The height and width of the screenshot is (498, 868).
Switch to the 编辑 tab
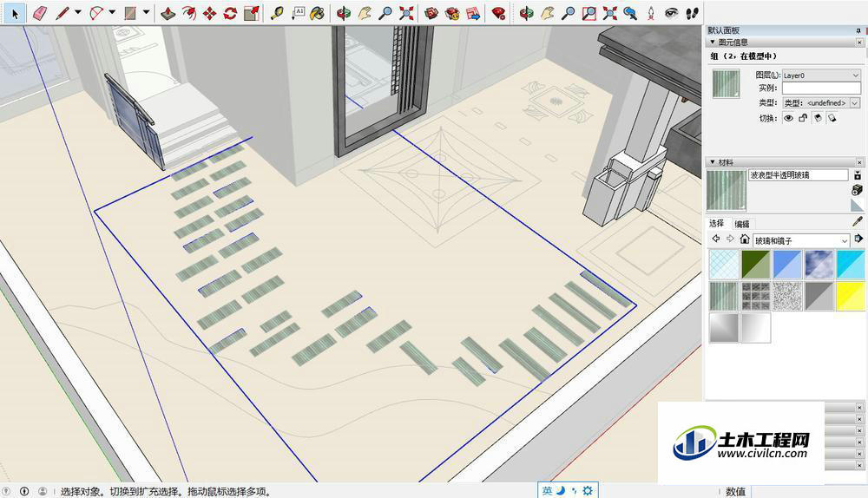[x=742, y=224]
